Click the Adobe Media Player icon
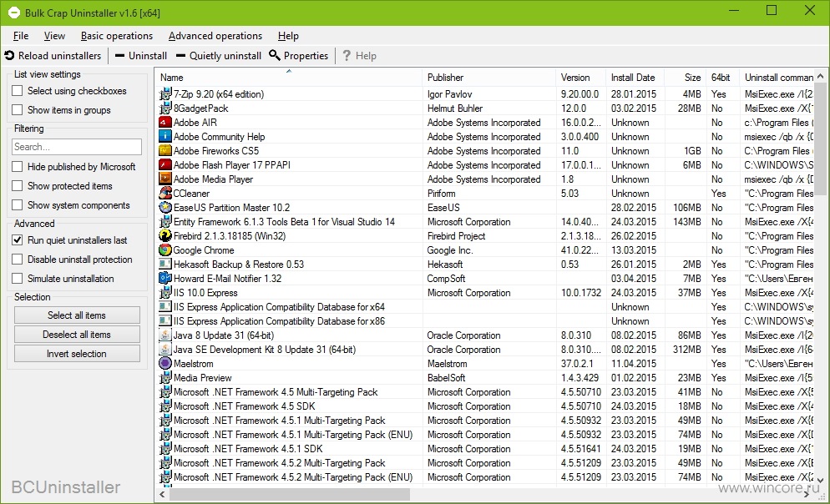The height and width of the screenshot is (504, 830). (165, 179)
